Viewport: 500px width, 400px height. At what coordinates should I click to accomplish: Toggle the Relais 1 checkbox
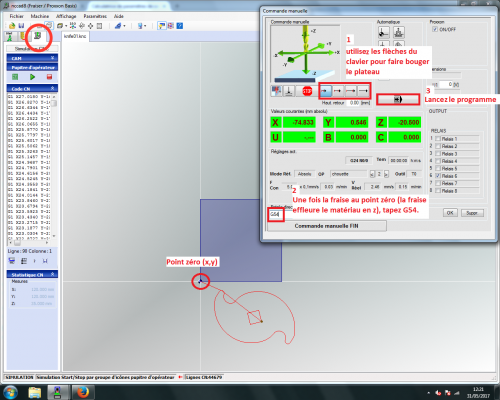[x=438, y=139]
